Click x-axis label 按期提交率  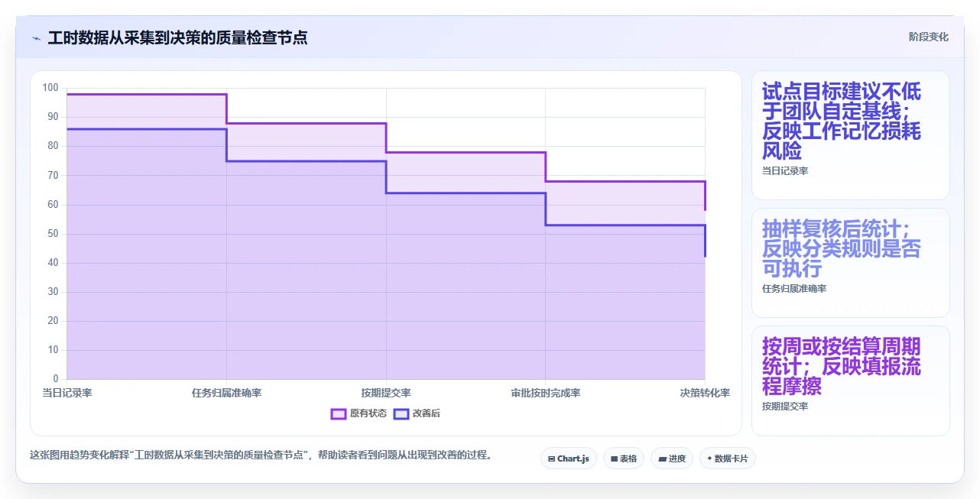click(x=386, y=393)
